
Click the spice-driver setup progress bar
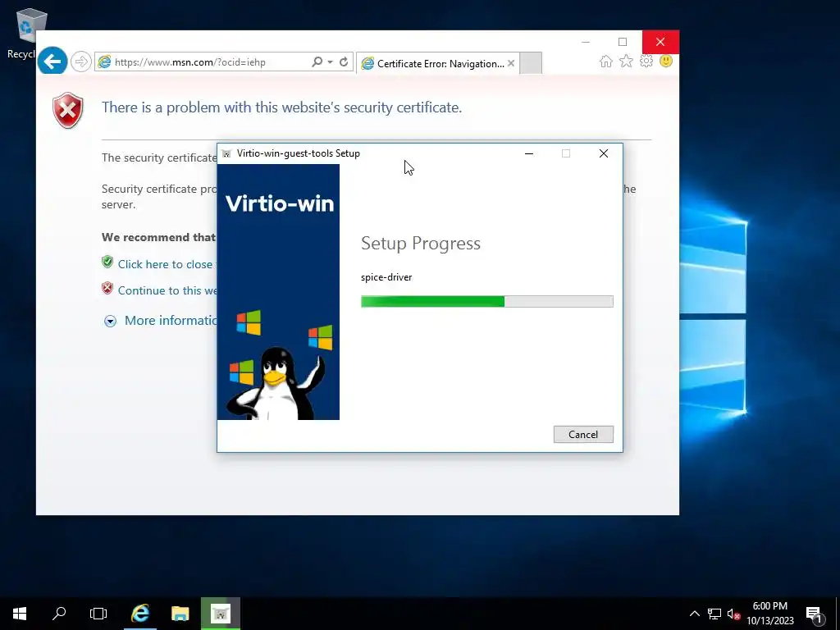[487, 302]
